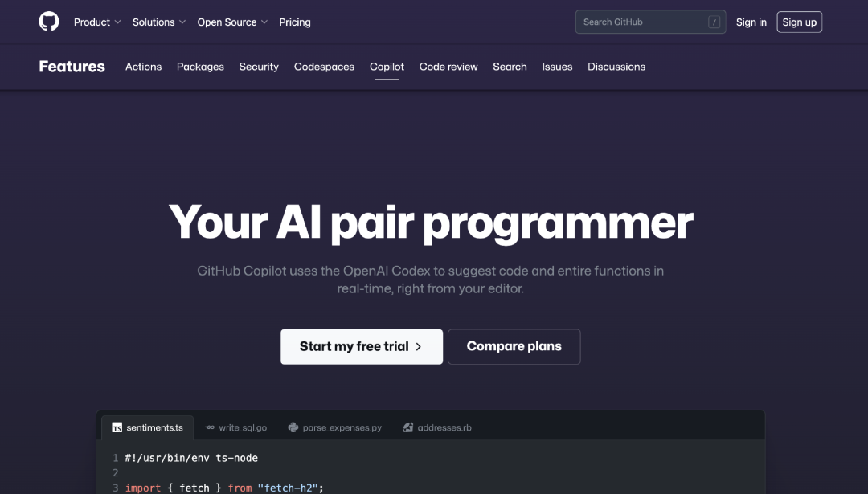Click Start my free trial button

click(x=362, y=347)
